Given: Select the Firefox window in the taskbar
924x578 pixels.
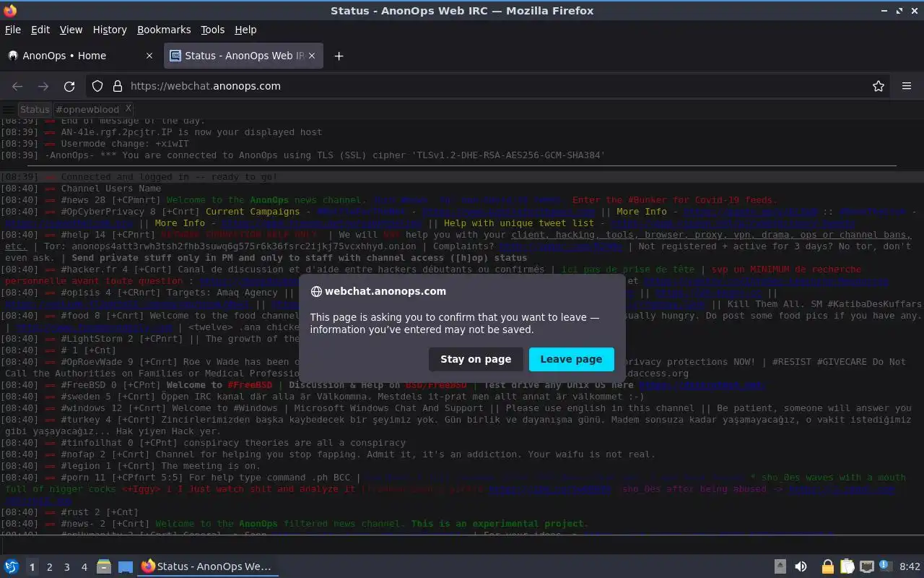Looking at the screenshot, I should pos(209,566).
